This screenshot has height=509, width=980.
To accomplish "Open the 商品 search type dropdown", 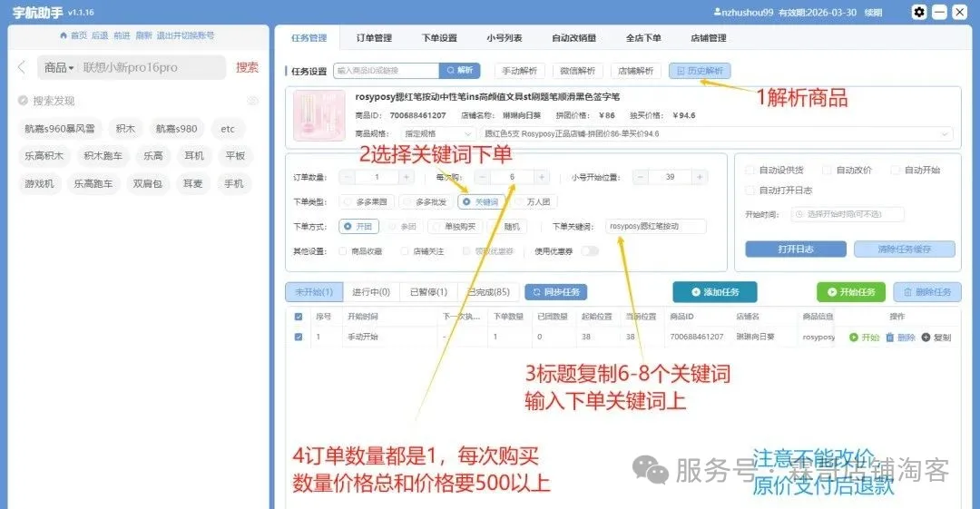I will click(x=60, y=68).
